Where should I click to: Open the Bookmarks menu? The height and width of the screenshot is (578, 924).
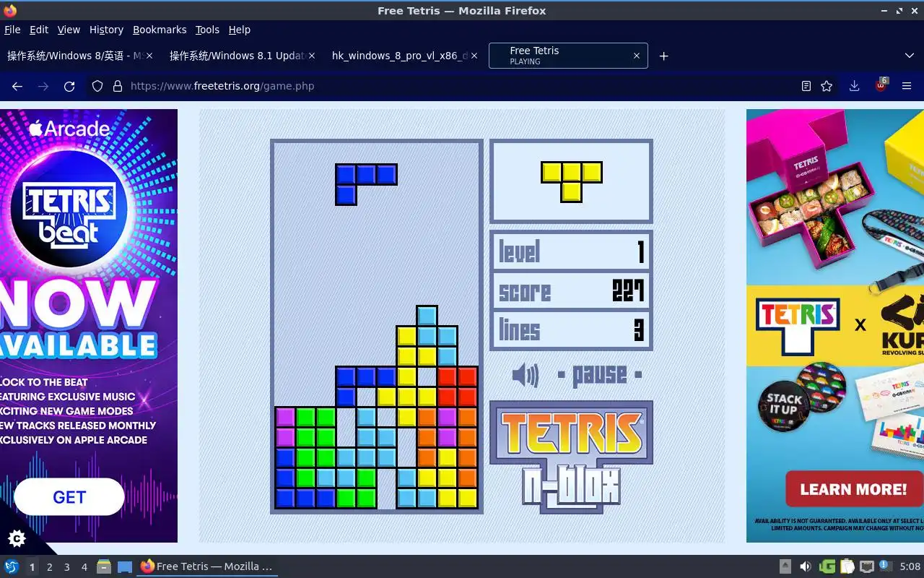[160, 30]
